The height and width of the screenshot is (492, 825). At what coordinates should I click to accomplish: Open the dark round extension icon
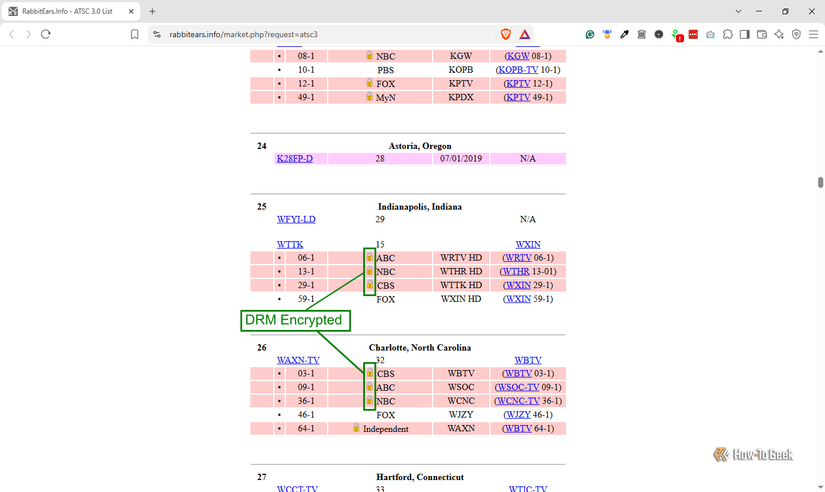point(659,34)
